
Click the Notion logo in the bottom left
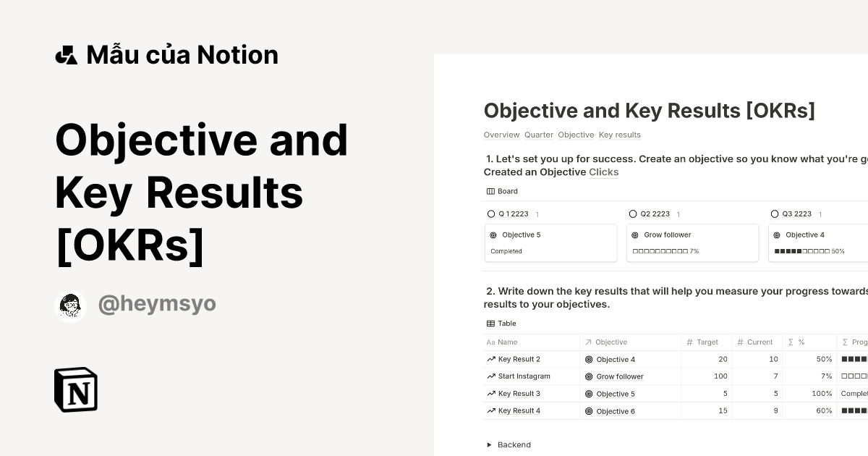point(76,390)
